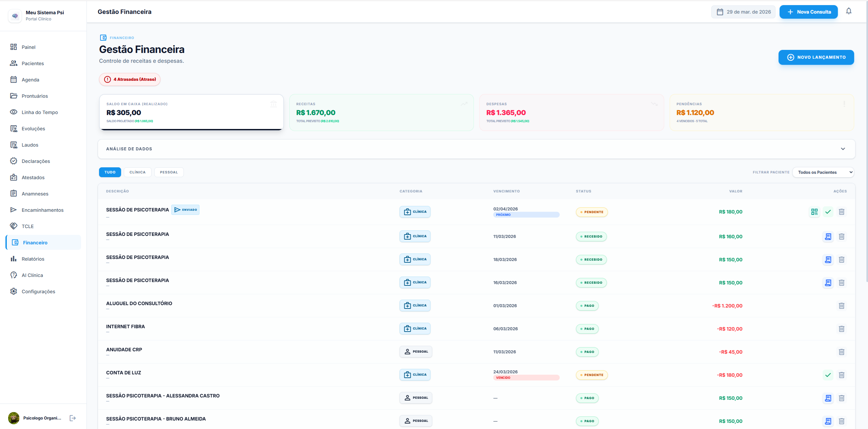Open Prontuários in the sidebar
This screenshot has width=868, height=429.
click(x=43, y=96)
